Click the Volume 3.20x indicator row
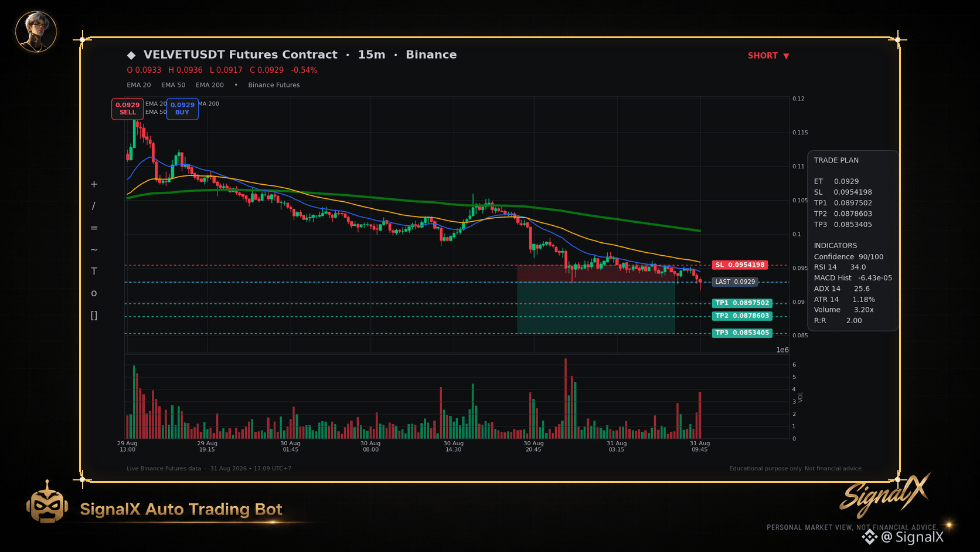Image resolution: width=980 pixels, height=552 pixels. point(843,310)
